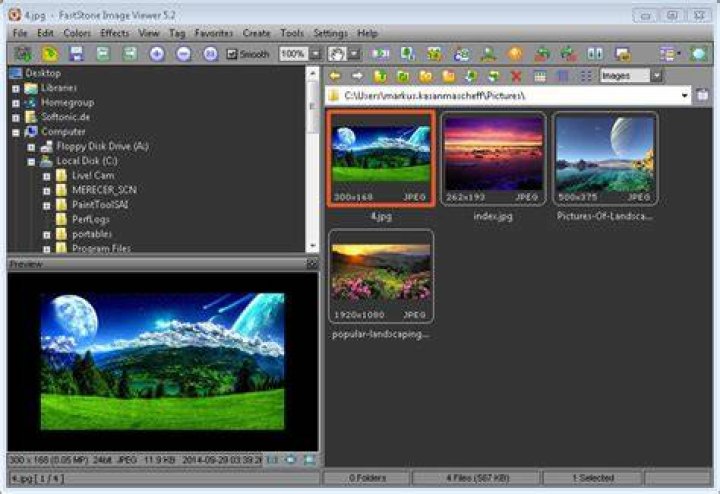720x494 pixels.
Task: Click the previous image green arrow icon
Action: [x=103, y=54]
